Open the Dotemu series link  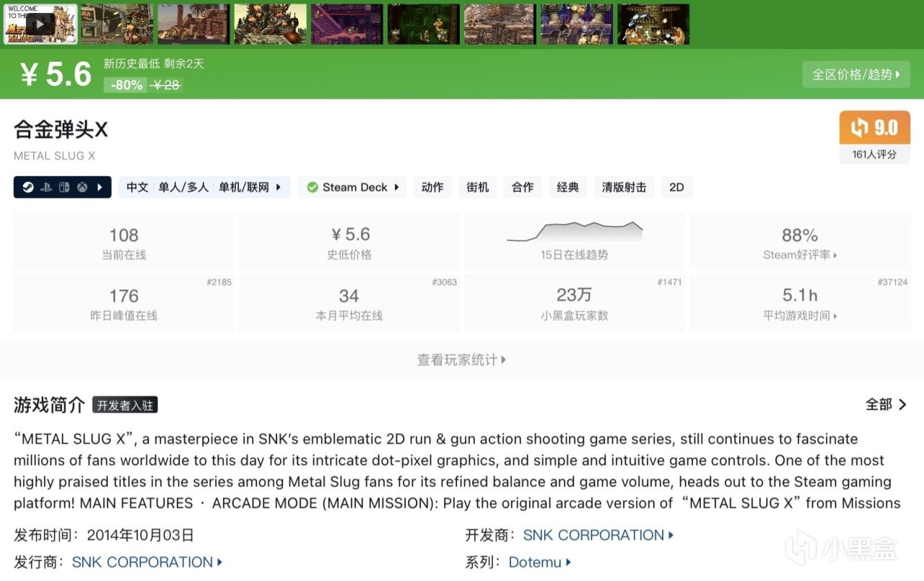[x=540, y=562]
